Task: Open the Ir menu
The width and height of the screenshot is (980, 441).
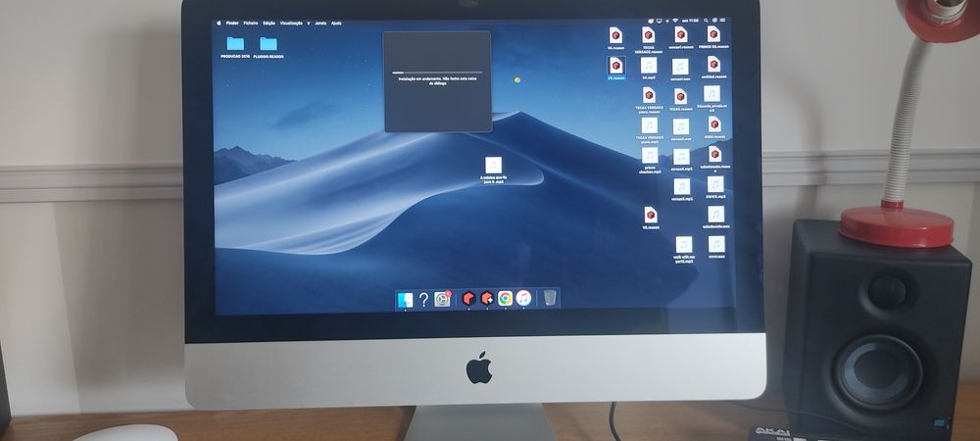Action: pyautogui.click(x=308, y=24)
